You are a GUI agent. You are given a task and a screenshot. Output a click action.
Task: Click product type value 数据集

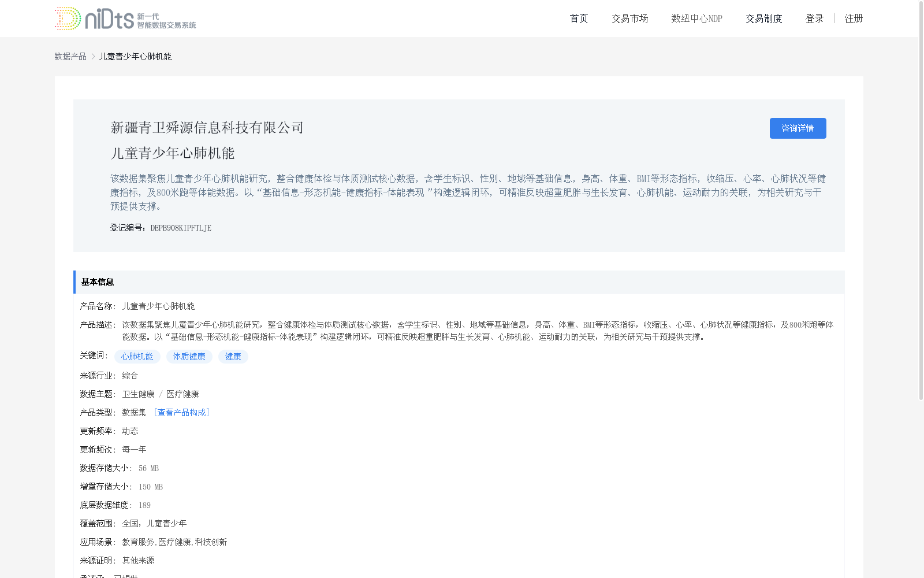[134, 412]
